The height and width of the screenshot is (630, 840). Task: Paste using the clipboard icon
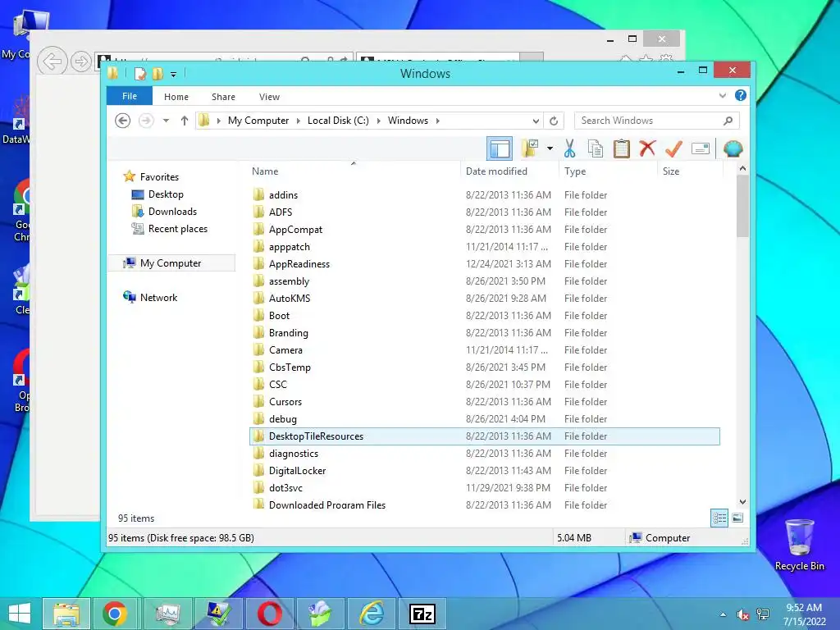(622, 148)
